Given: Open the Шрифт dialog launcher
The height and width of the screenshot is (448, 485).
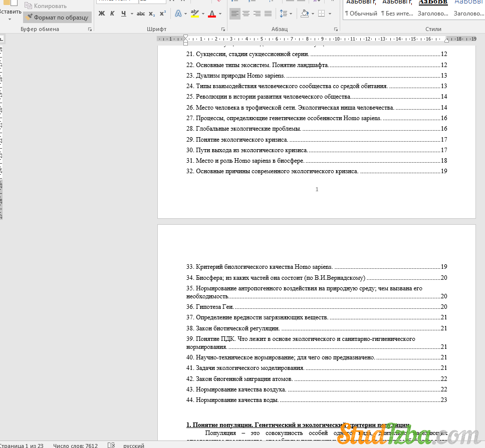Looking at the screenshot, I should point(223,30).
